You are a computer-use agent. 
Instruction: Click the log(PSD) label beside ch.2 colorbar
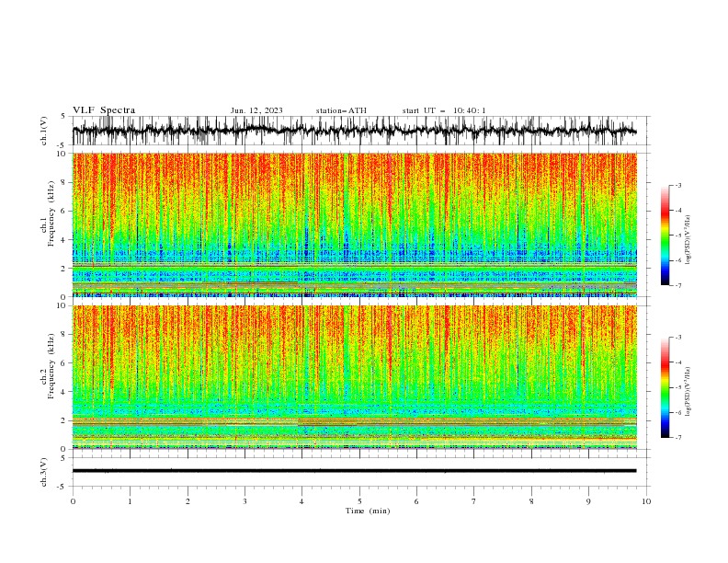pos(688,392)
